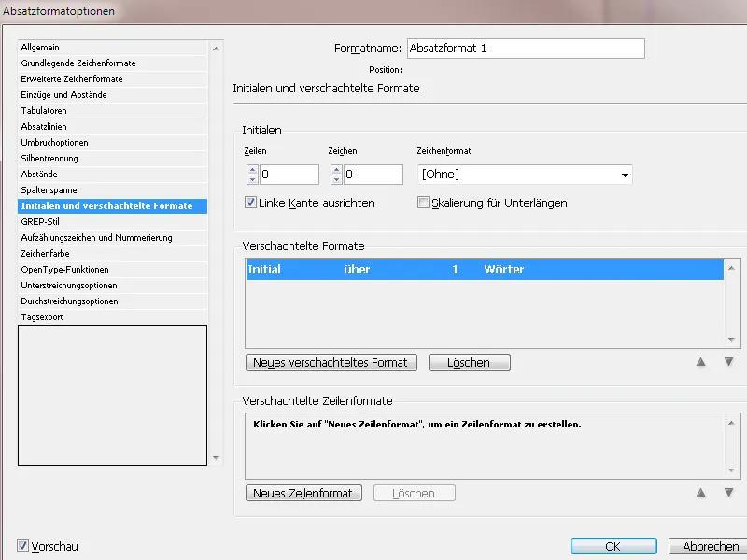Screen dimensions: 747x560
Task: Move nested format down with the arrow
Action: [728, 362]
